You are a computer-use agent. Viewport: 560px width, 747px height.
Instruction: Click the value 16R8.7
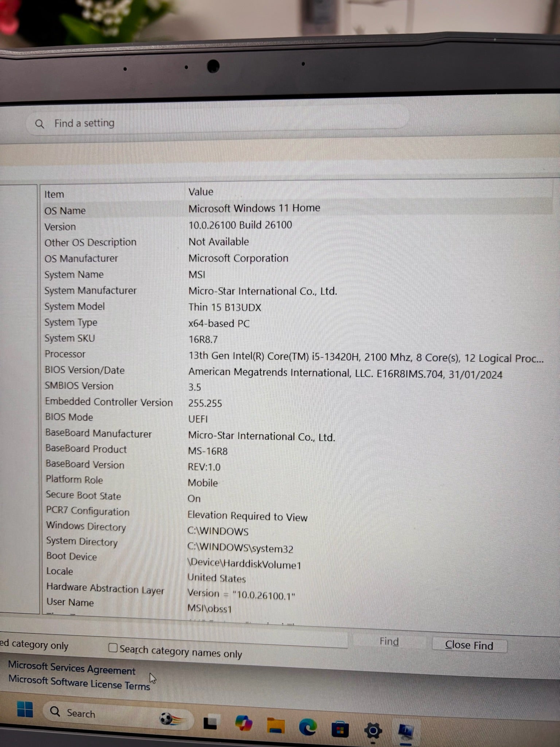click(x=203, y=340)
